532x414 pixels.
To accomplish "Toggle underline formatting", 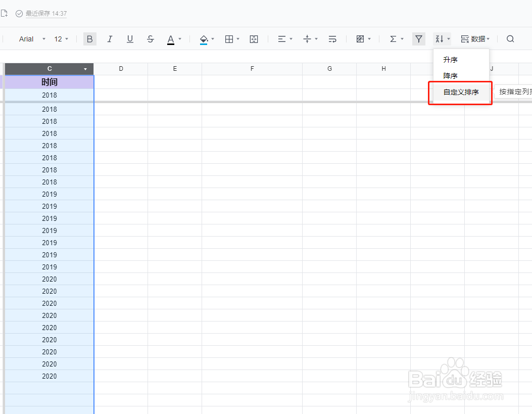I will [130, 39].
